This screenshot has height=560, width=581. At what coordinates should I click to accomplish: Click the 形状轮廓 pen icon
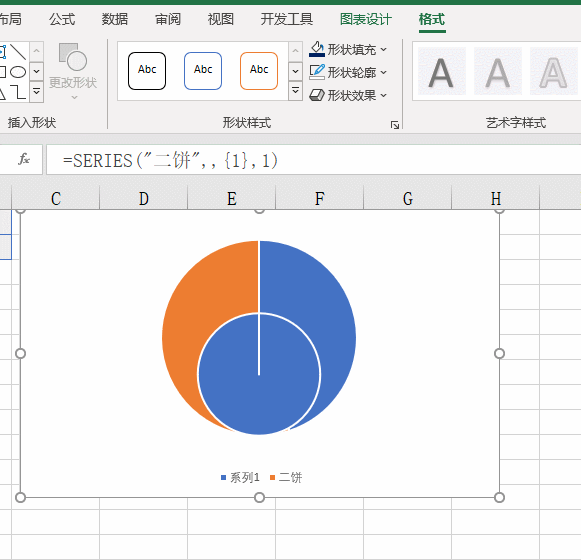tap(317, 72)
